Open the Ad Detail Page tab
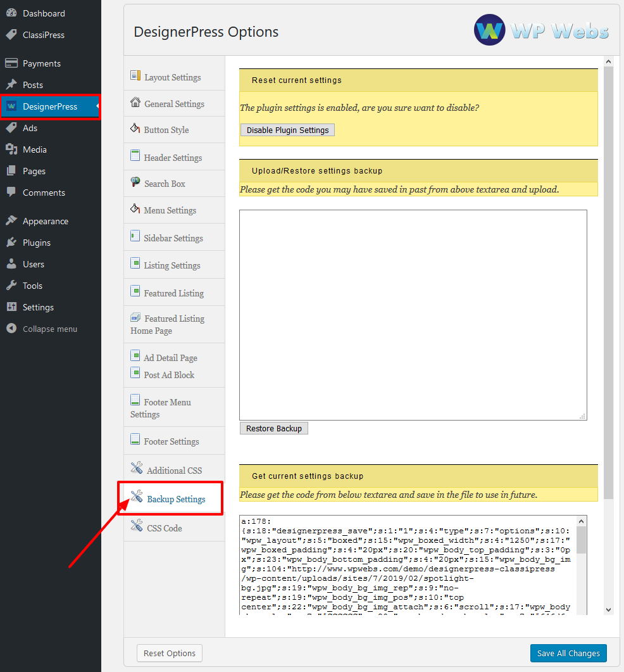The image size is (624, 672). tap(170, 358)
